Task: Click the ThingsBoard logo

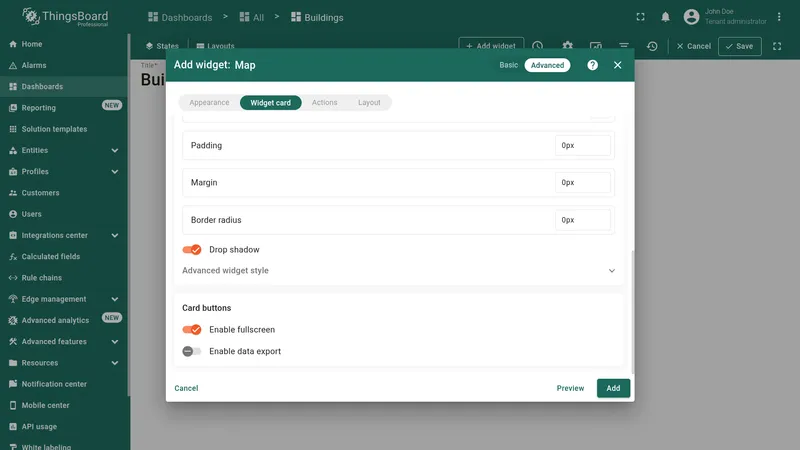Action: tap(65, 17)
